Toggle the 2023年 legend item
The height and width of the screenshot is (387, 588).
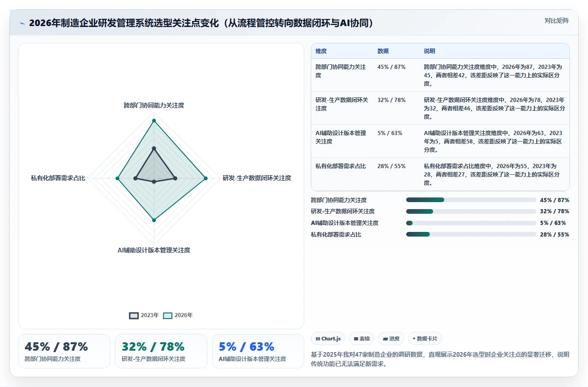144,315
